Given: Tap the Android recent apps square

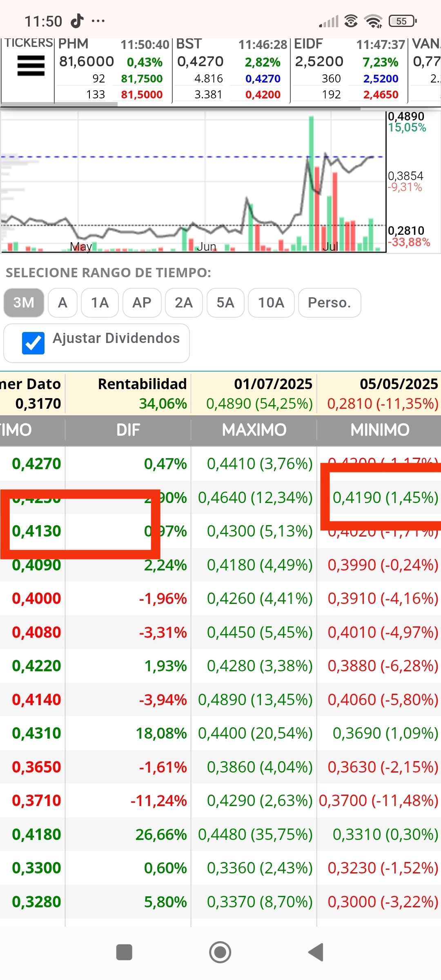Looking at the screenshot, I should [124, 952].
